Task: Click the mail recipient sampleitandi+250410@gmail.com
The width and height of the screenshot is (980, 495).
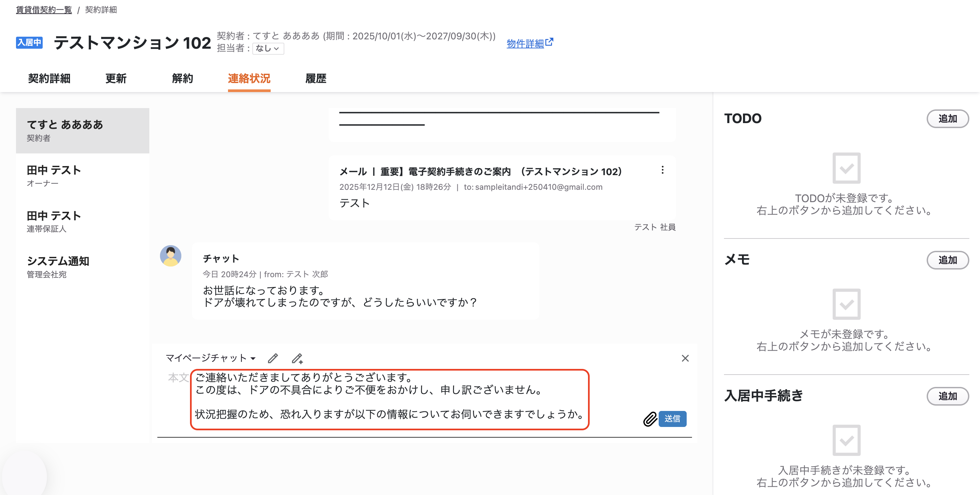Action: (539, 187)
